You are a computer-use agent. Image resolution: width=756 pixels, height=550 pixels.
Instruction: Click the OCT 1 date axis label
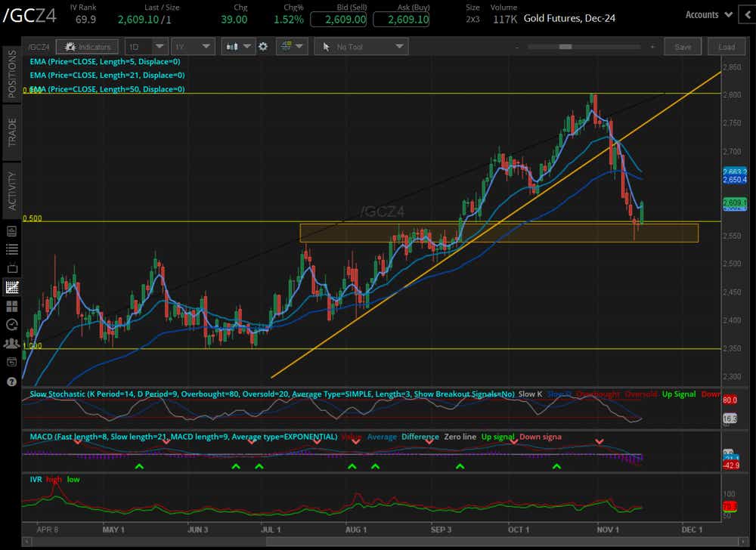519,530
